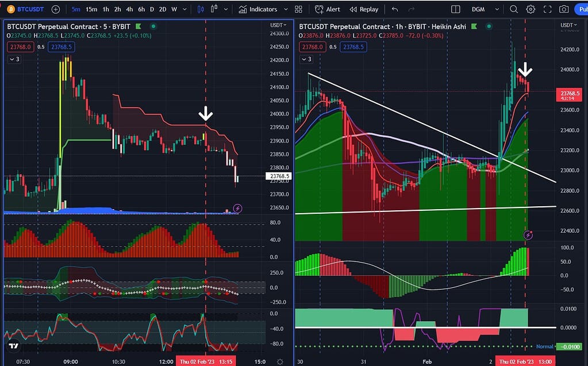The height and width of the screenshot is (366, 588).
Task: Select the D daily interval
Action: click(x=152, y=9)
